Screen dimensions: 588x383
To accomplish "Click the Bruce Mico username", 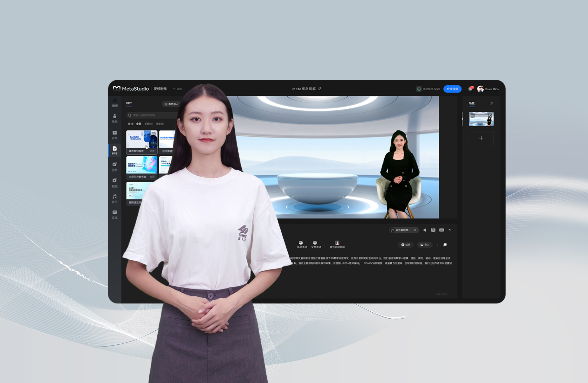I will [x=492, y=89].
